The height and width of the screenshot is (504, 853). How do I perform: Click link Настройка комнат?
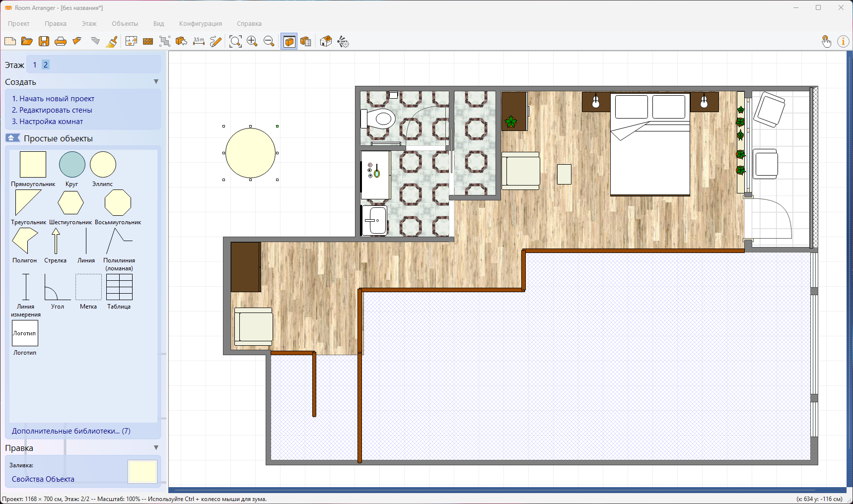(48, 122)
